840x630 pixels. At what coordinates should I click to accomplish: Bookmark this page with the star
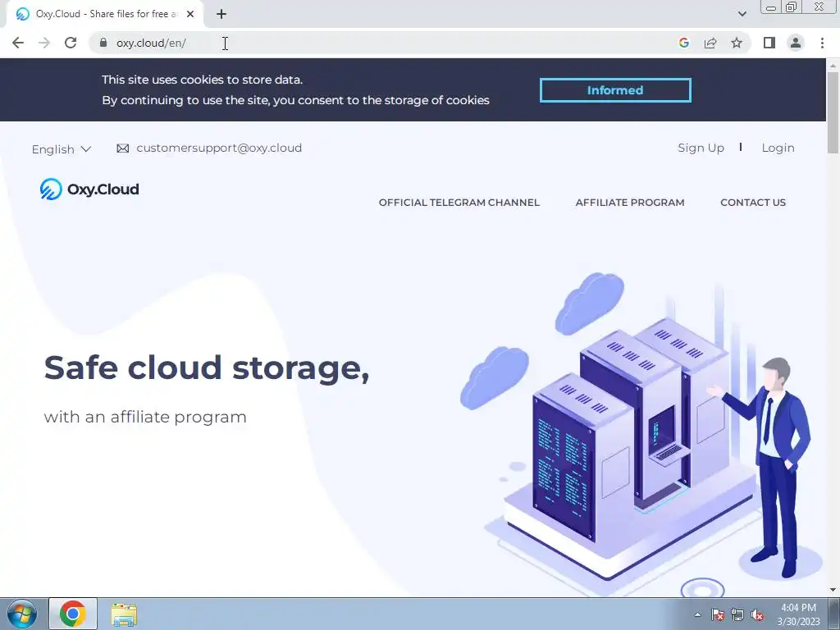pyautogui.click(x=737, y=43)
